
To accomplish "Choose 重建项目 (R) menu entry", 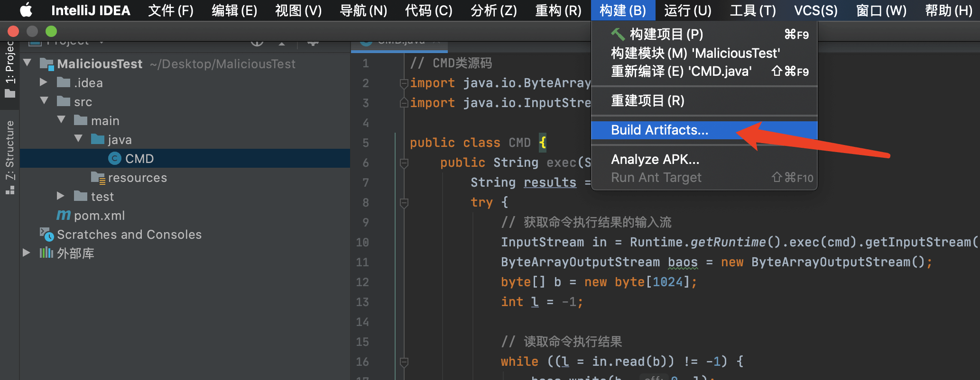I will point(704,100).
